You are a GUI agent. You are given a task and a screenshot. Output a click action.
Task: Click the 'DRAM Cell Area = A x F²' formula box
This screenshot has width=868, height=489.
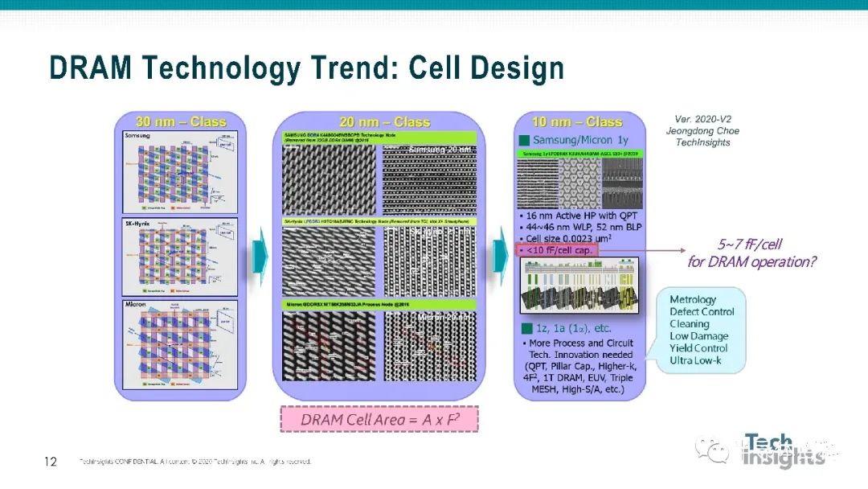379,420
